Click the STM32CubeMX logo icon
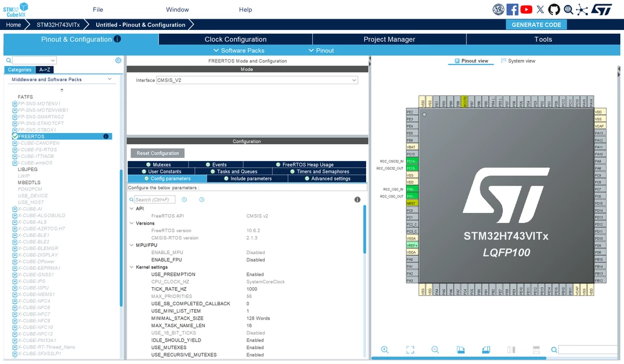Image resolution: width=624 pixels, height=364 pixels. [16, 9]
